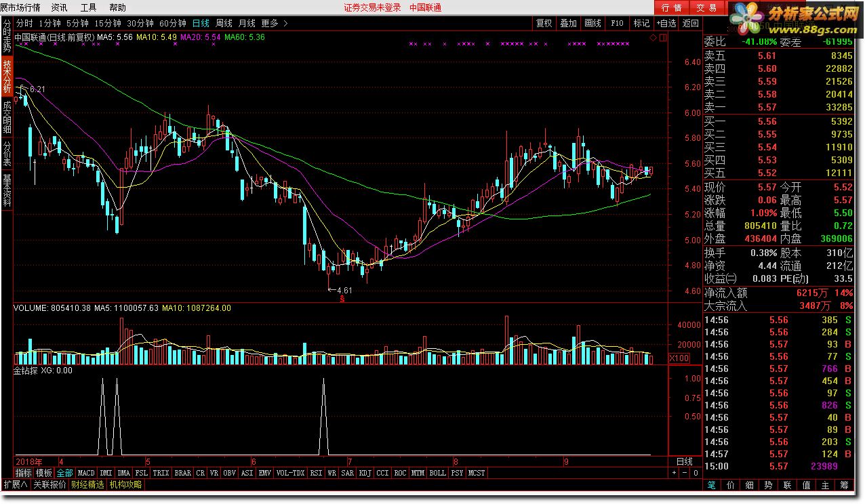Select the 30分钟 period
The height and width of the screenshot is (504, 865).
(140, 23)
